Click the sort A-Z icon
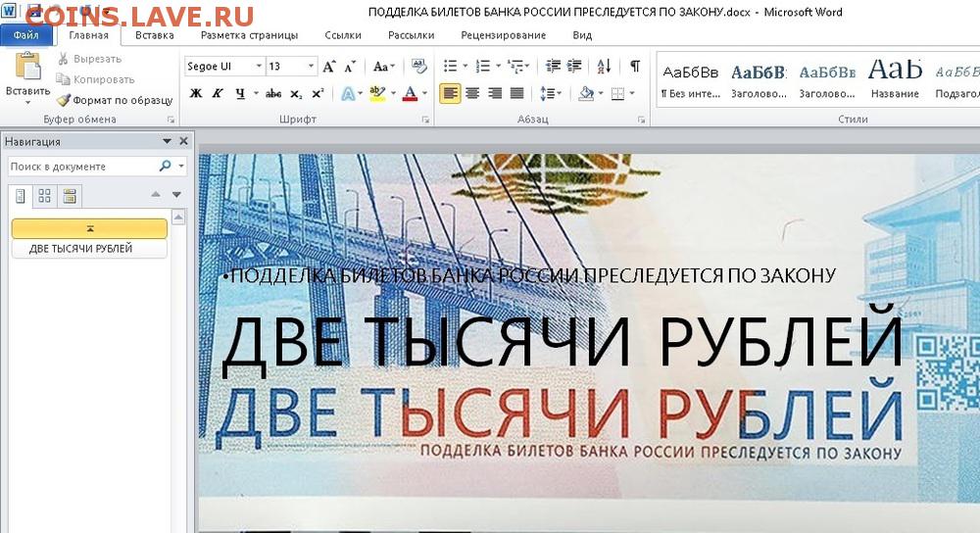 pos(604,67)
